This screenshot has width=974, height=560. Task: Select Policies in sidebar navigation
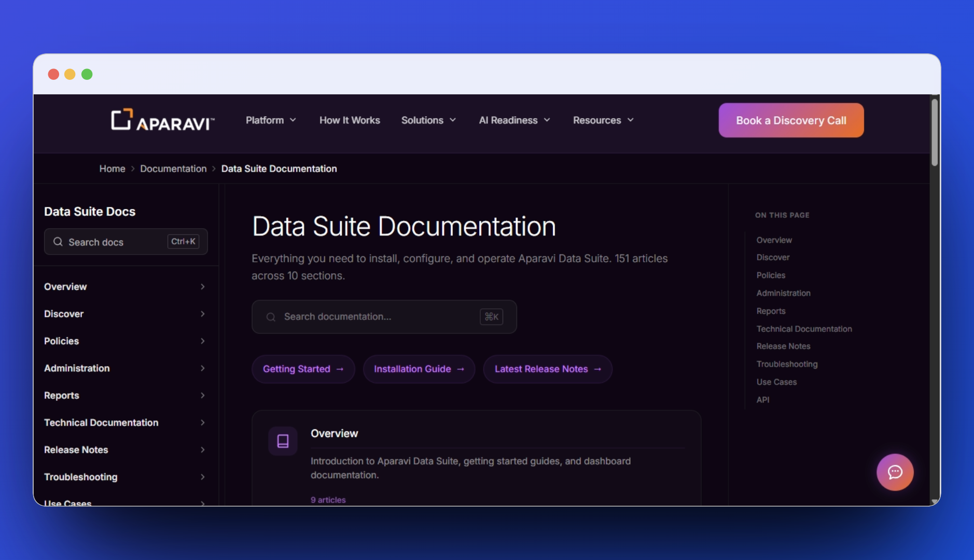pos(61,341)
